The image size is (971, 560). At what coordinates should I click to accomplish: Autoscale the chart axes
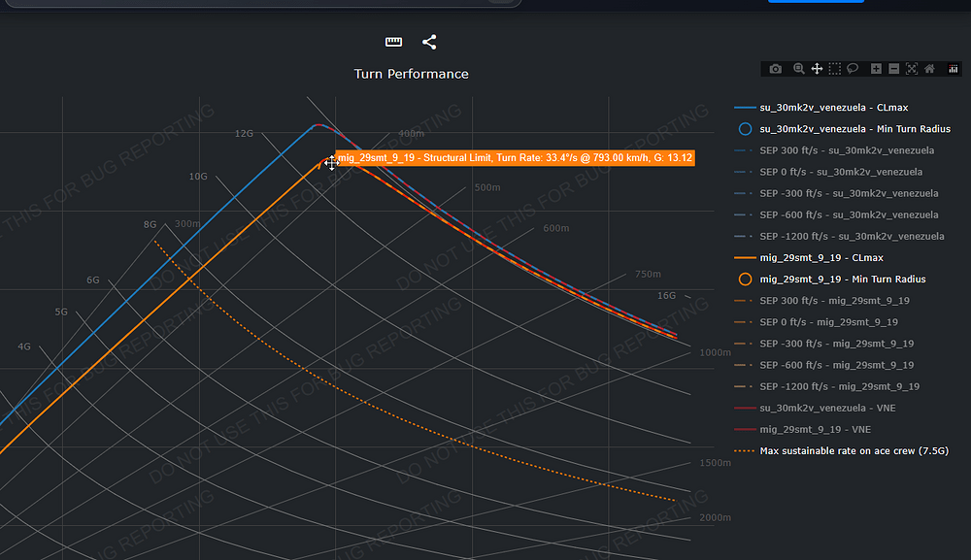911,69
